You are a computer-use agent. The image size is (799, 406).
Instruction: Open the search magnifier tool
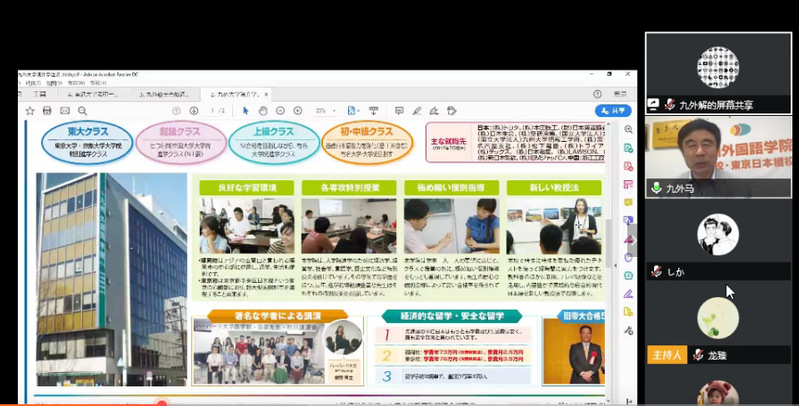(x=83, y=110)
